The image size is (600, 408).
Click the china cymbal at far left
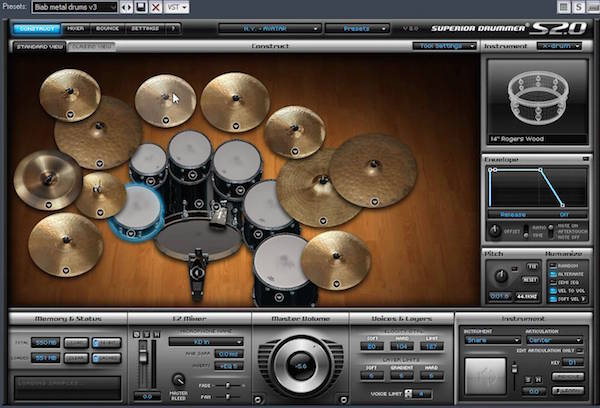47,180
